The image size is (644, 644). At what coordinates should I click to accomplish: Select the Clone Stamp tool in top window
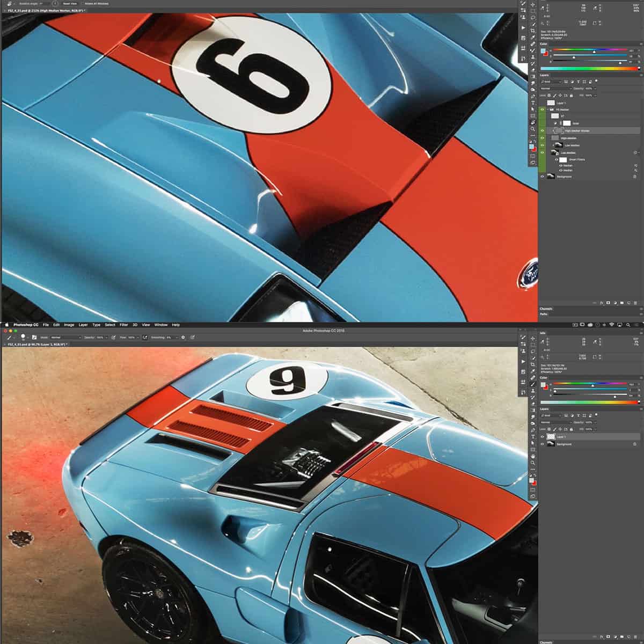click(533, 57)
